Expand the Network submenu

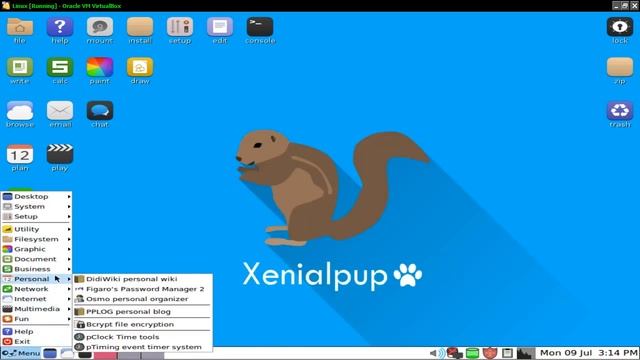pos(36,289)
